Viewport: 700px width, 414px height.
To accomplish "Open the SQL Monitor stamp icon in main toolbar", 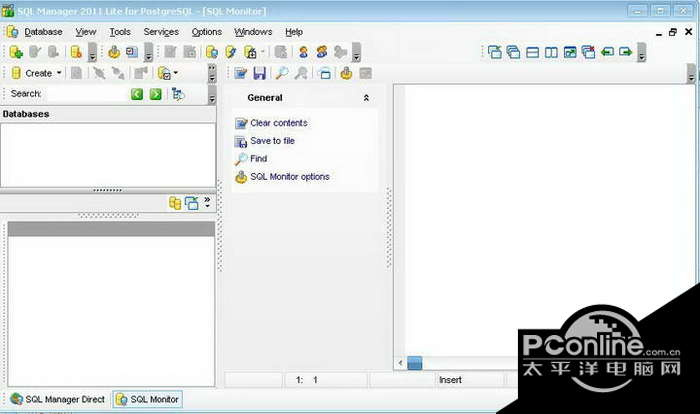I will click(x=114, y=52).
